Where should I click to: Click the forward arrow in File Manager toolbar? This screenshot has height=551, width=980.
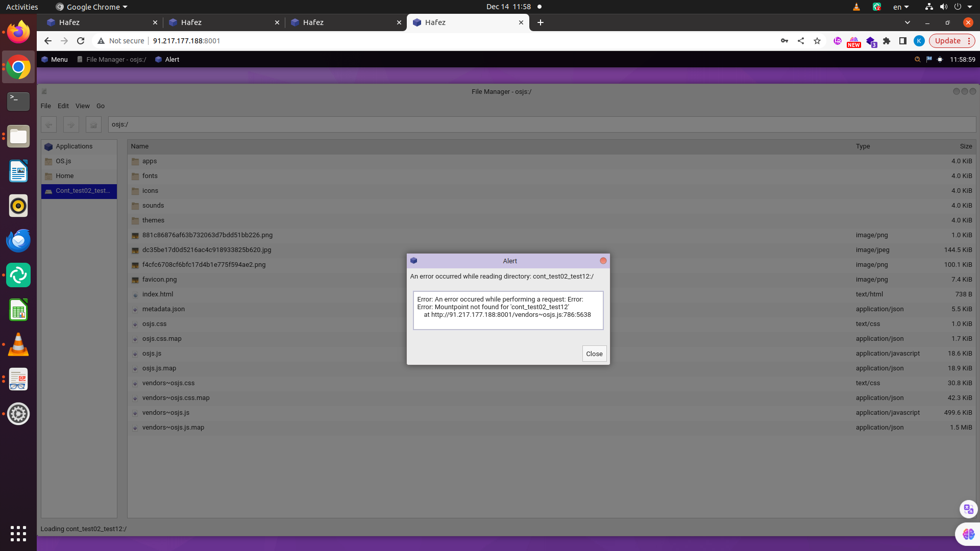(x=71, y=124)
